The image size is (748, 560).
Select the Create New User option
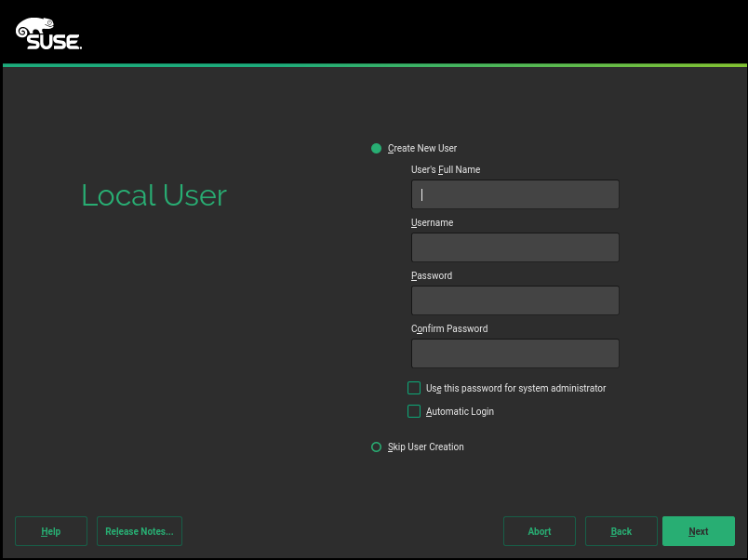377,148
